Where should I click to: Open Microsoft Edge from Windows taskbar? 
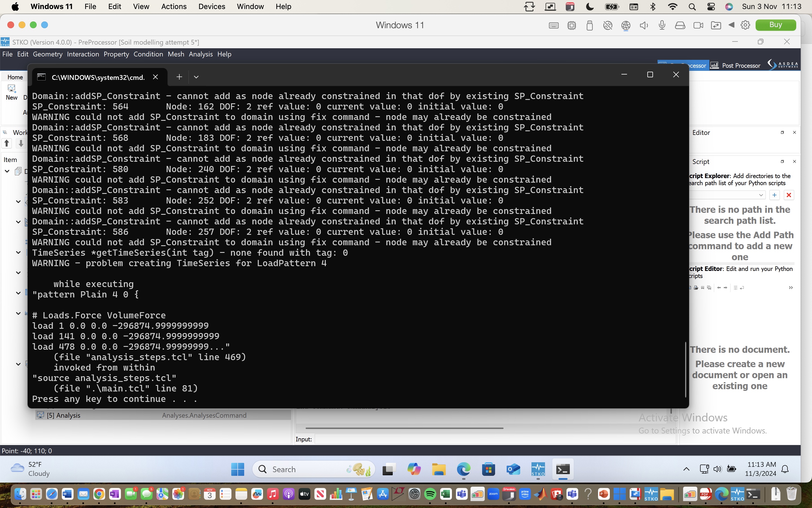[x=464, y=469]
